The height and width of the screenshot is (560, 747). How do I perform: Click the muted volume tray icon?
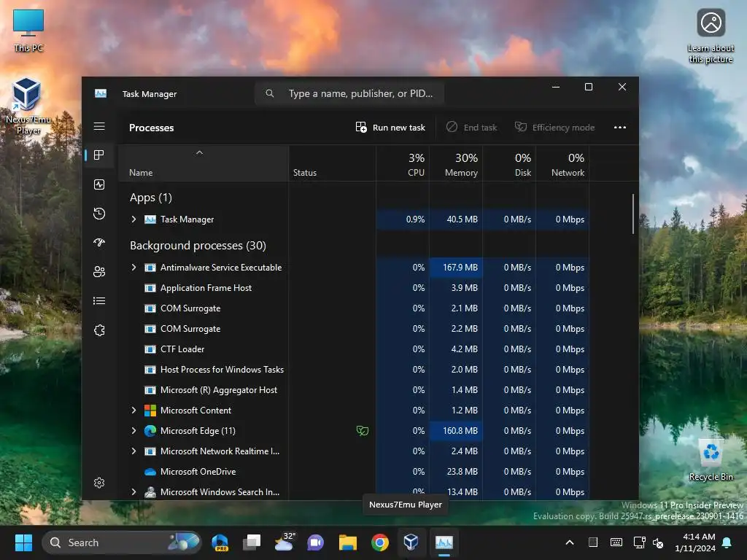pos(658,542)
